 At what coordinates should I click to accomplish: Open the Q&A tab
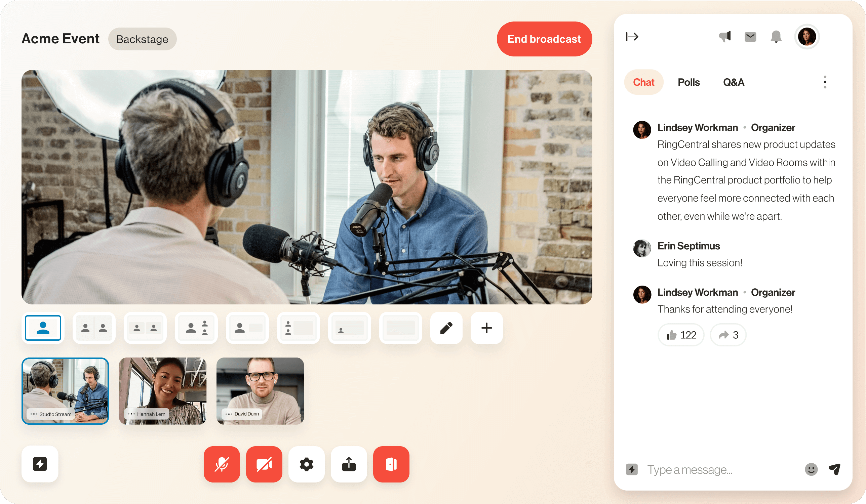[733, 82]
